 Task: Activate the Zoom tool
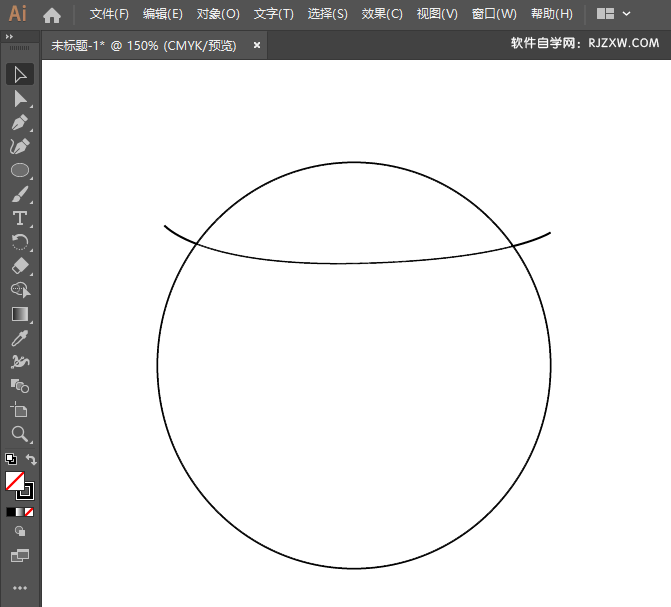click(19, 434)
